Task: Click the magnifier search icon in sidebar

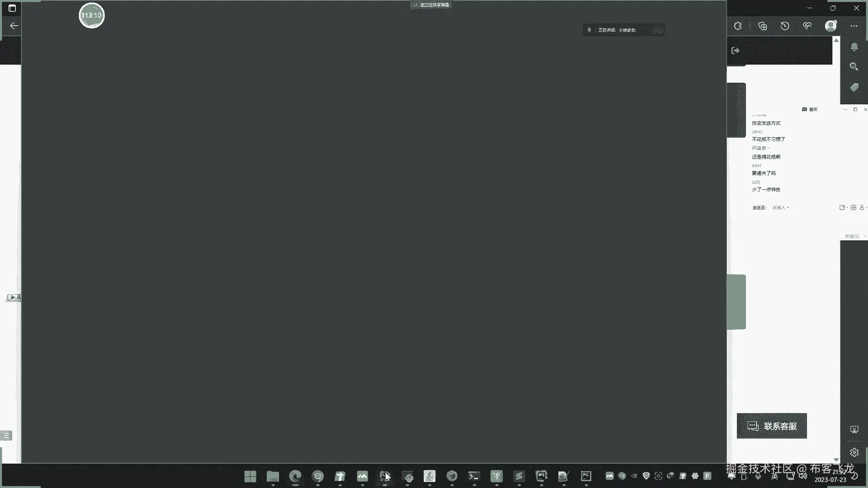Action: click(x=854, y=67)
